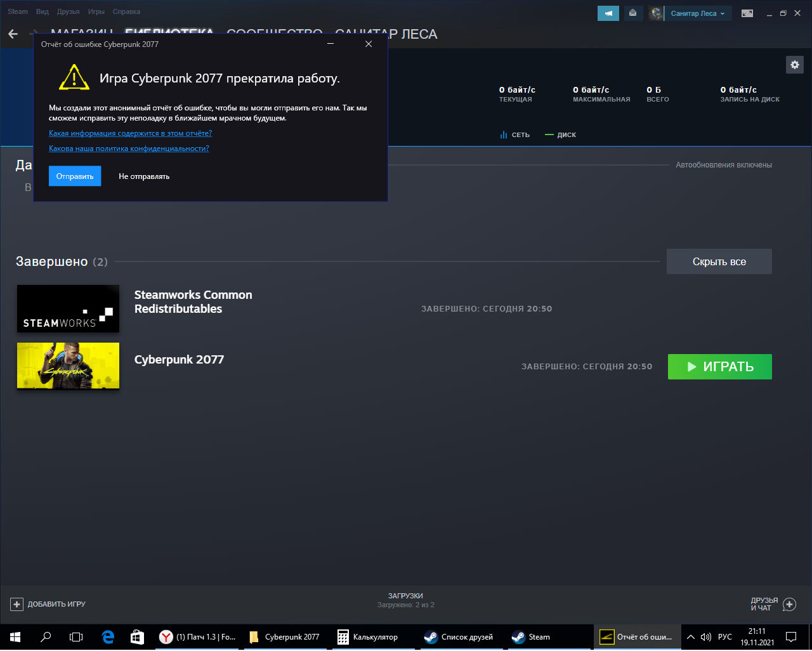This screenshot has height=651, width=812.
Task: Click 'ЗАВЕРШЕНО: СЕГОДНЯ 20:50' next to Cyberpunk
Action: pyautogui.click(x=587, y=367)
